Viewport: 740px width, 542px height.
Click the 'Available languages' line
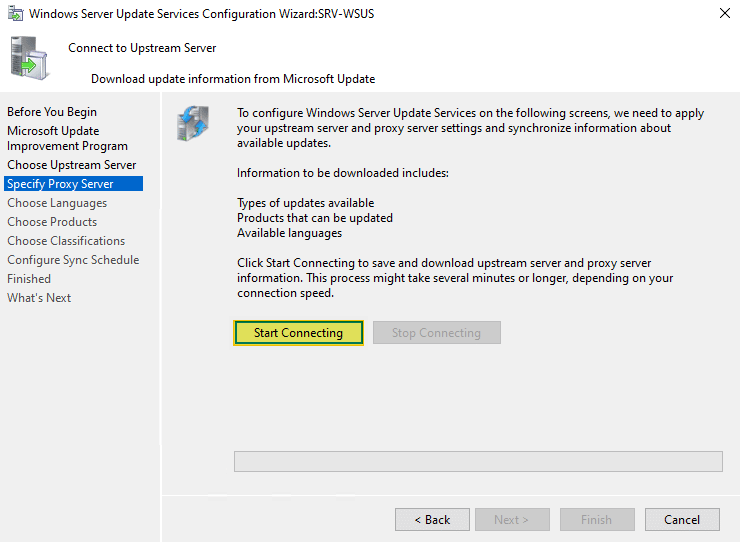(x=289, y=233)
